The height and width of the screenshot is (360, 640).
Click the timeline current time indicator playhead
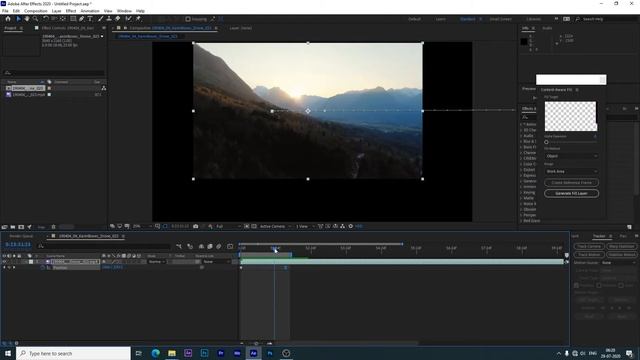pos(275,248)
